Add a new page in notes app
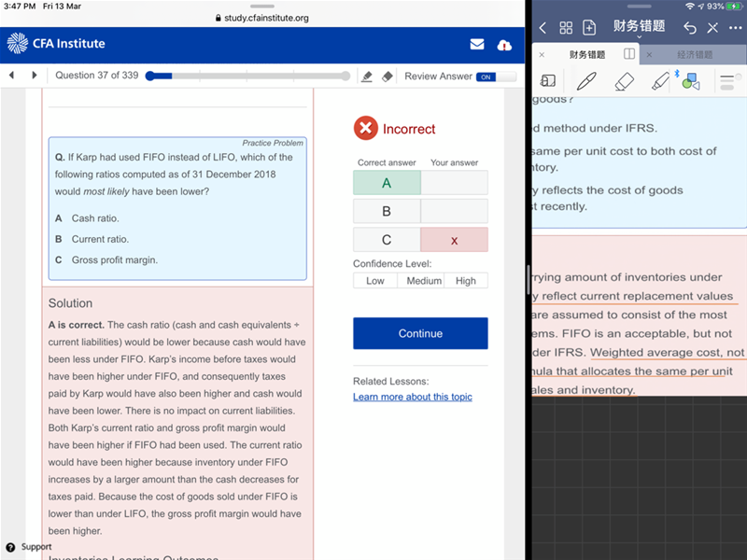 click(x=587, y=28)
